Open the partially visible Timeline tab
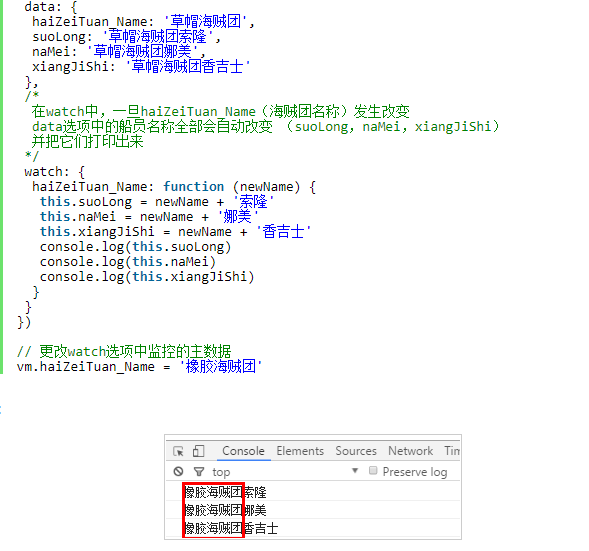Image resolution: width=589 pixels, height=551 pixels. click(x=452, y=451)
